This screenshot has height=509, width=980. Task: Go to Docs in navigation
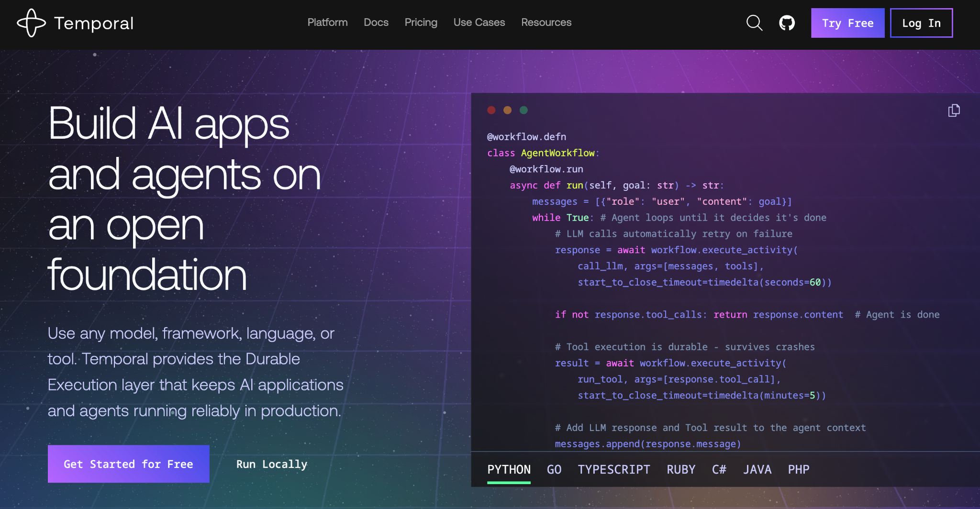point(376,22)
